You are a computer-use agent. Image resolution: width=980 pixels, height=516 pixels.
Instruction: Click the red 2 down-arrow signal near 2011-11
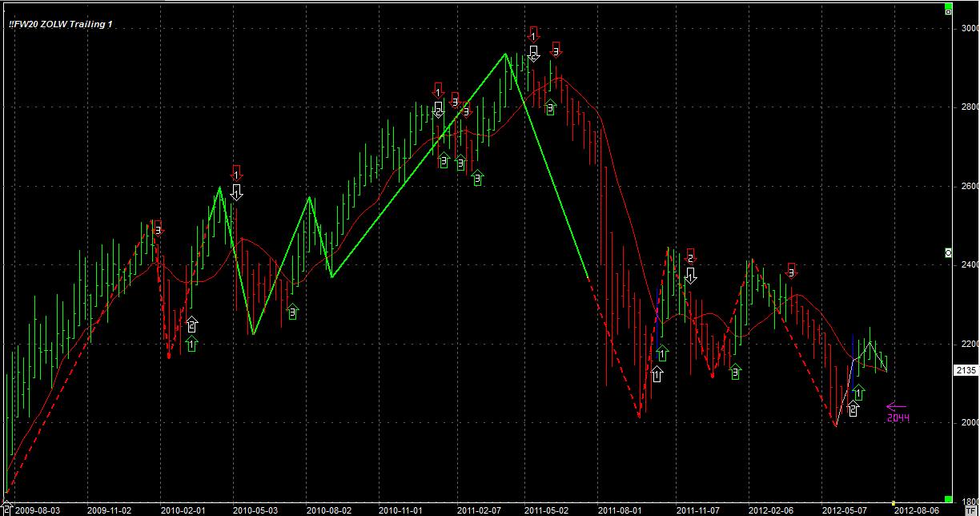(690, 256)
